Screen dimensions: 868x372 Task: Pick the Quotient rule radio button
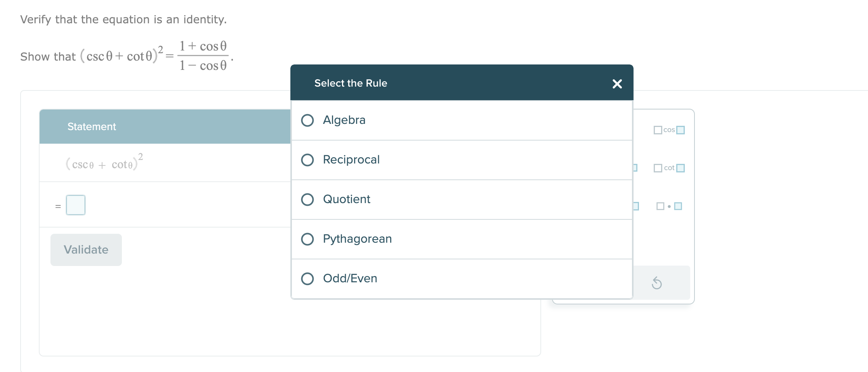pyautogui.click(x=307, y=200)
